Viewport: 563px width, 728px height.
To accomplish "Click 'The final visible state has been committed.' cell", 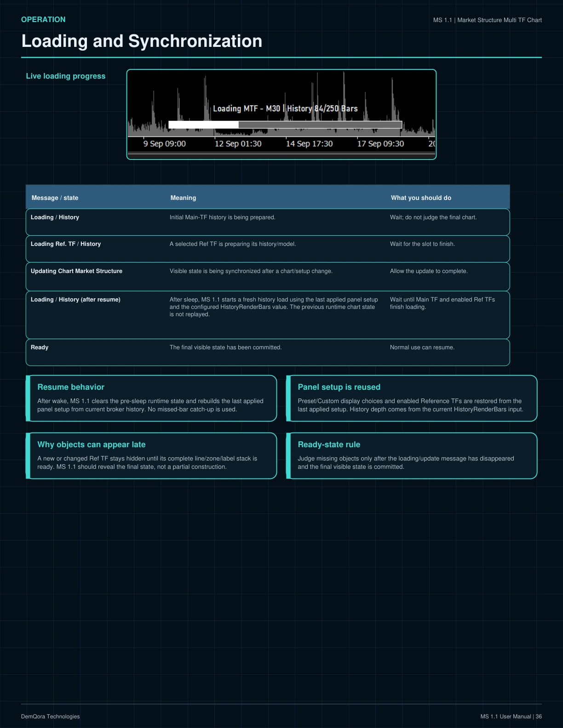I will [x=225, y=347].
